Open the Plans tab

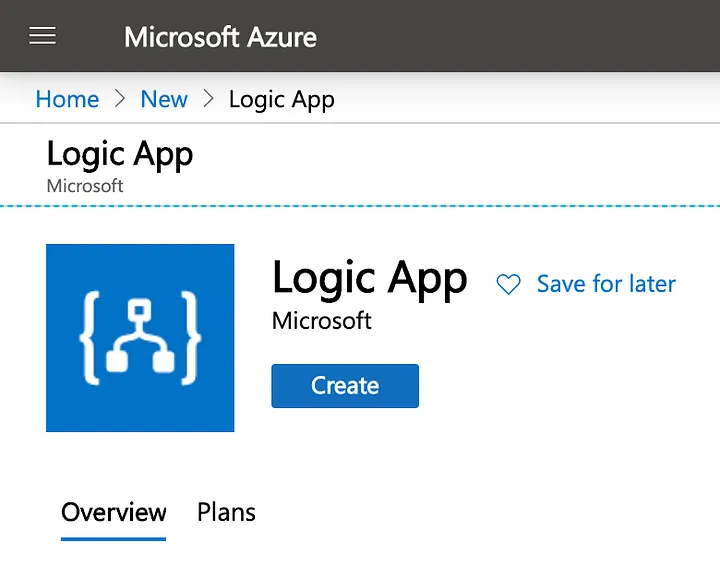[226, 512]
